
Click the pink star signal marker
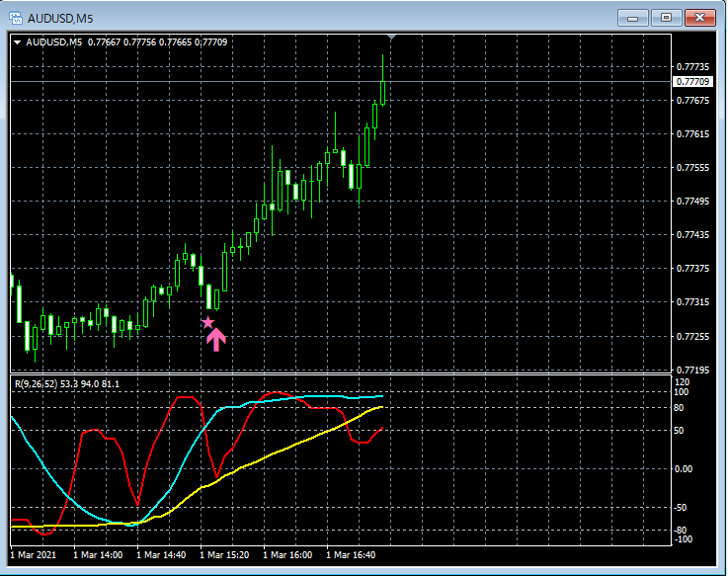(207, 322)
